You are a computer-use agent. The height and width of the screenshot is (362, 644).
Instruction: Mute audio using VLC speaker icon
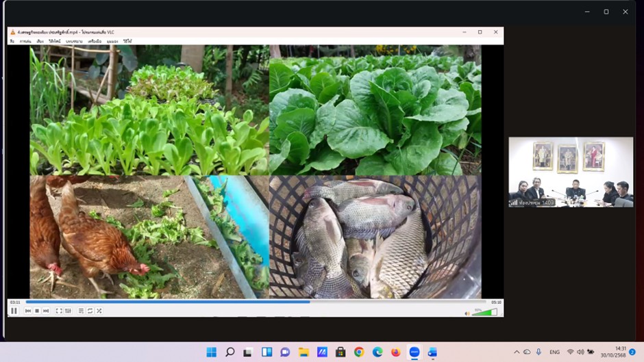click(467, 313)
